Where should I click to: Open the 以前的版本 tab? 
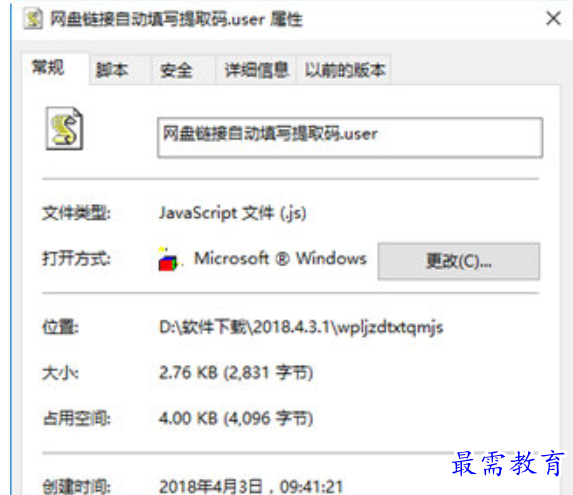(x=345, y=70)
